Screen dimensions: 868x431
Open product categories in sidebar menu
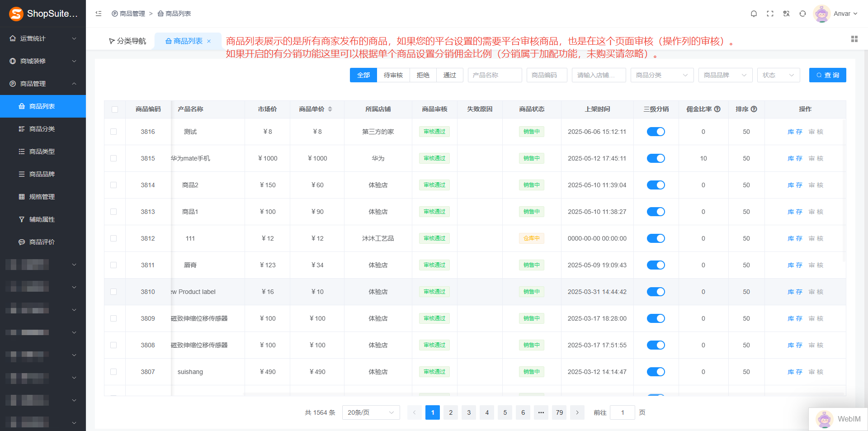pyautogui.click(x=42, y=129)
